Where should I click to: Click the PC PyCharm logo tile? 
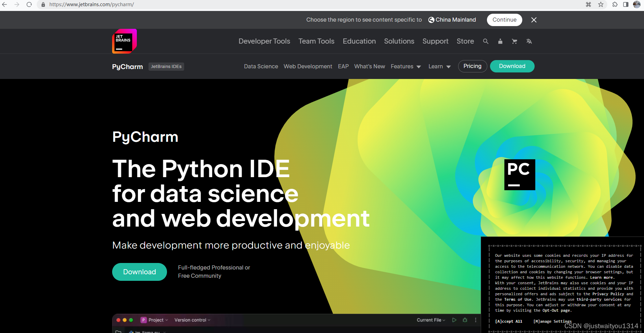(520, 175)
